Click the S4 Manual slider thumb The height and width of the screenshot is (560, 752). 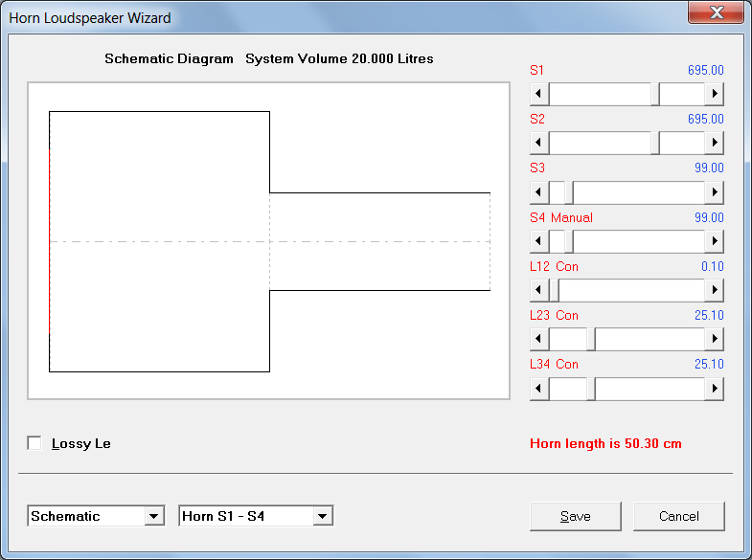tap(569, 241)
